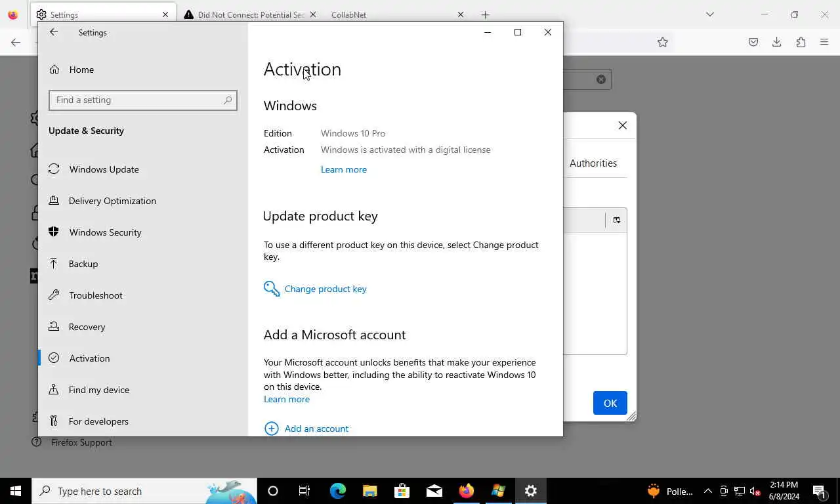Open Task View on the taskbar
The image size is (840, 504).
point(304,491)
